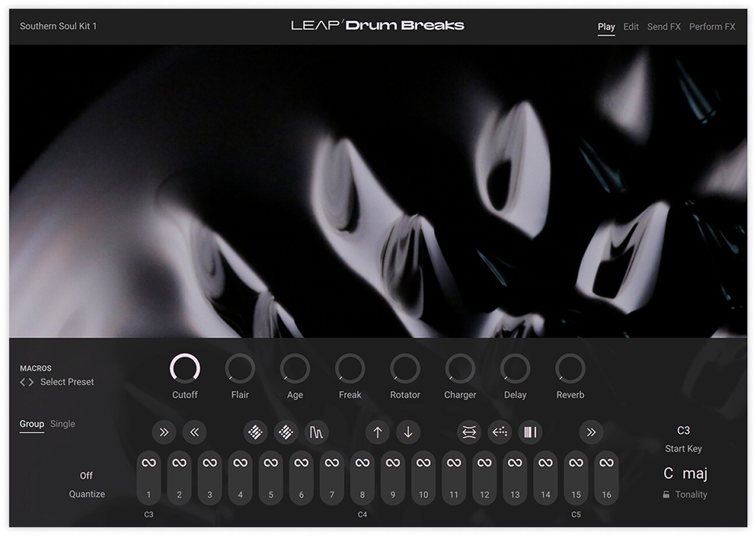Open the Select Preset macros menu
756x536 pixels.
(x=66, y=382)
